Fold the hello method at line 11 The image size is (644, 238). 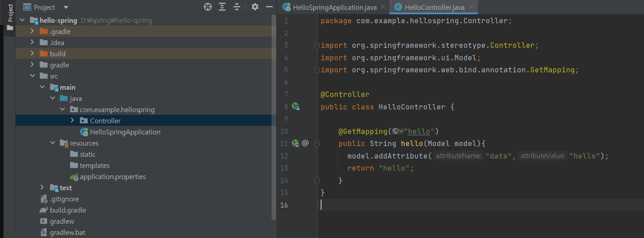coord(317,144)
